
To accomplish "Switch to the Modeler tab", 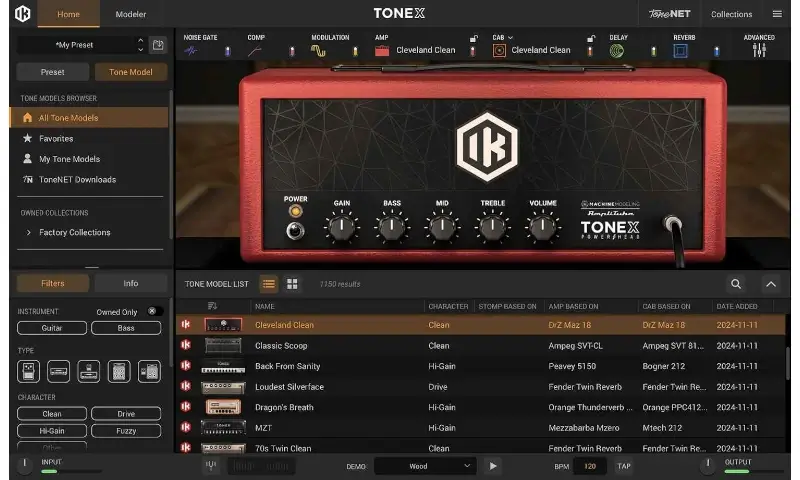I will pyautogui.click(x=130, y=14).
